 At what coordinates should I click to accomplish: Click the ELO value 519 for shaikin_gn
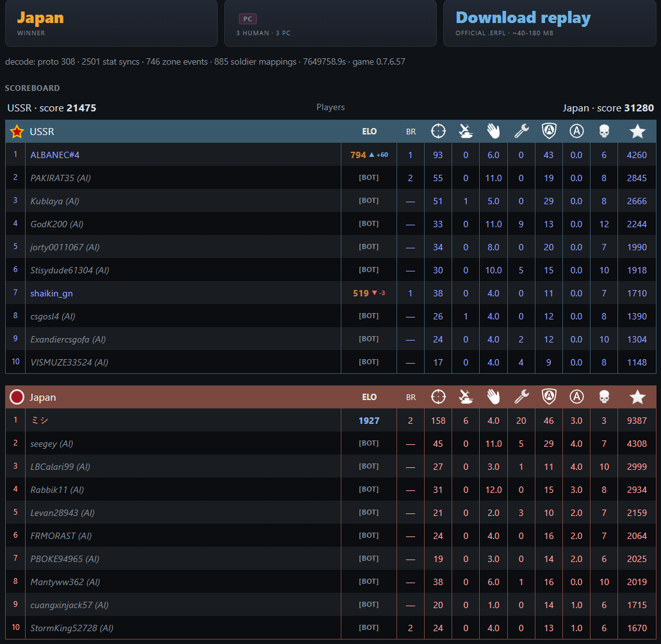[x=361, y=293]
